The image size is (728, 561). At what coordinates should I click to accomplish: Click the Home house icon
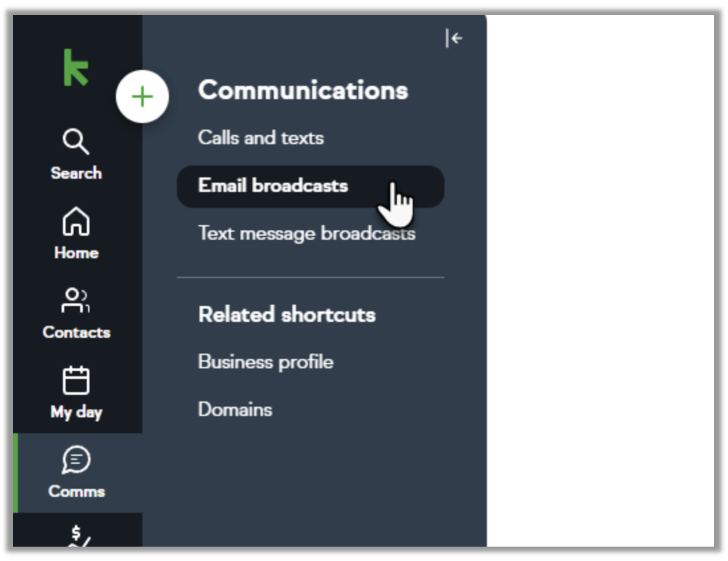point(76,222)
